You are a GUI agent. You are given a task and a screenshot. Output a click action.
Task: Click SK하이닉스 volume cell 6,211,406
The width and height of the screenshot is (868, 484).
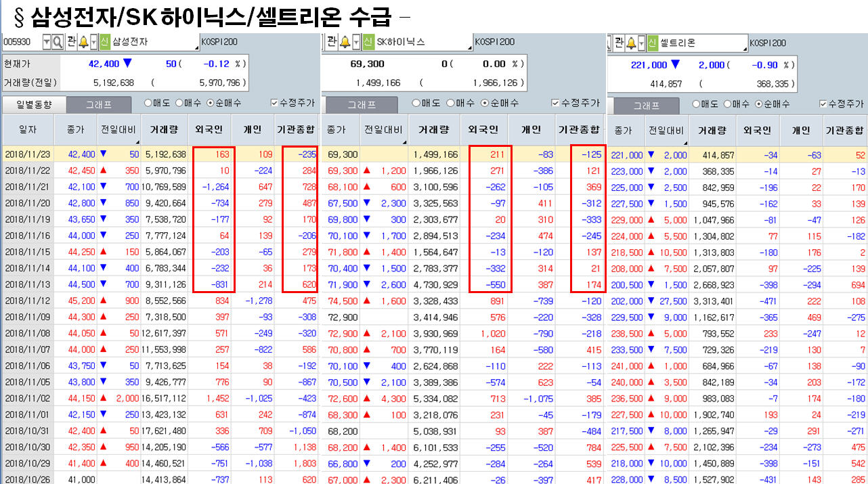click(435, 479)
